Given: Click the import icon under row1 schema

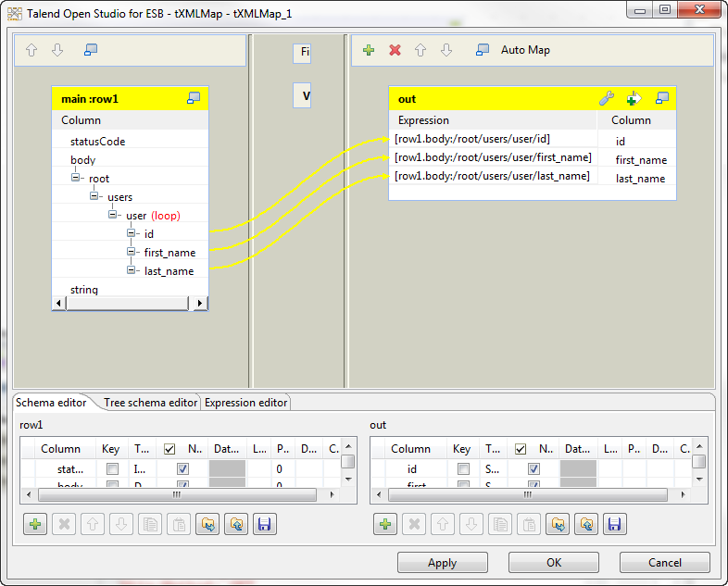Looking at the screenshot, I should click(206, 525).
